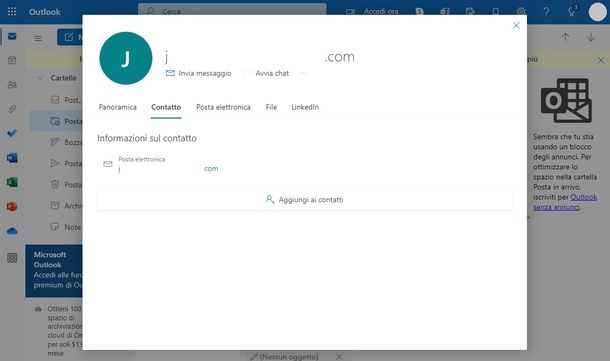Open To Do checkmark app
Screen dimensions: 610x361
point(12,133)
